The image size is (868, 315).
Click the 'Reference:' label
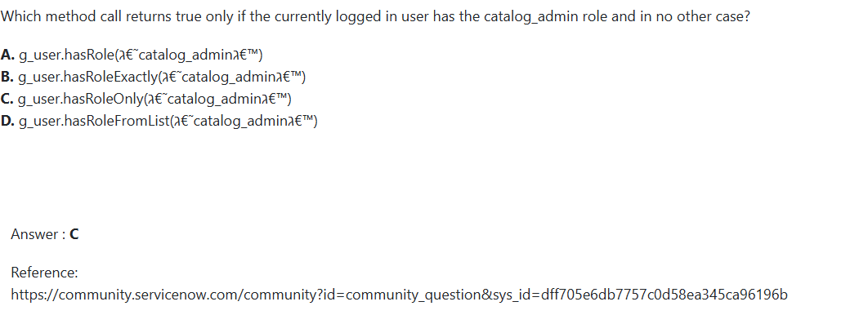tap(44, 273)
